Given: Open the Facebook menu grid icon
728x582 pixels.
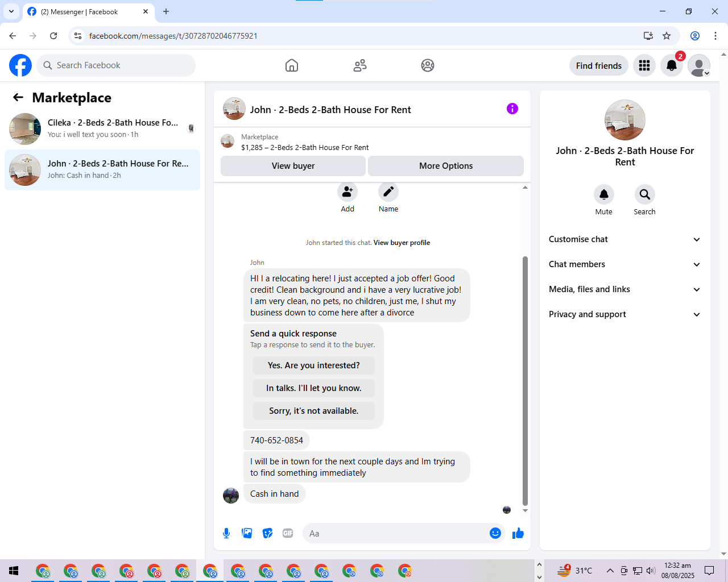Looking at the screenshot, I should tap(644, 65).
